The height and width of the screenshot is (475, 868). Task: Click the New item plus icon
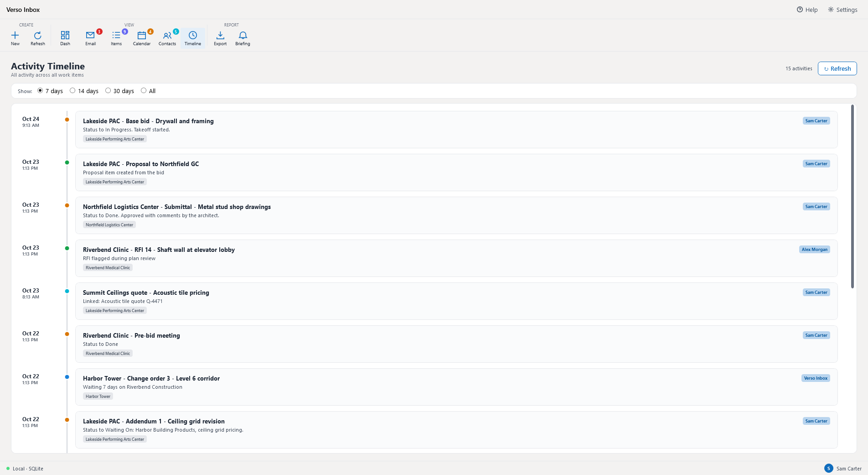[15, 36]
